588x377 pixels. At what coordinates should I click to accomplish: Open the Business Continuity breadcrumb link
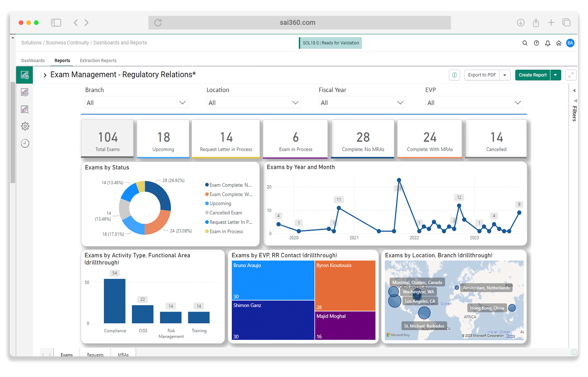tap(67, 42)
